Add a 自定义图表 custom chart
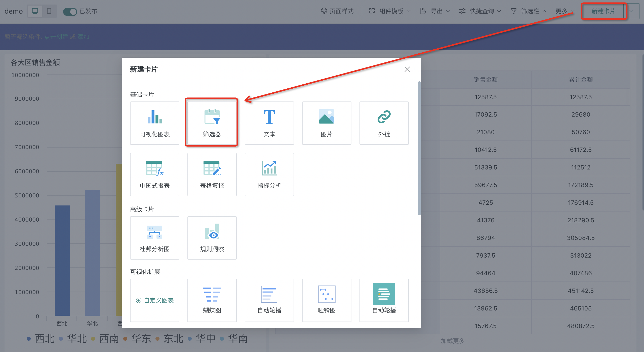 click(154, 300)
